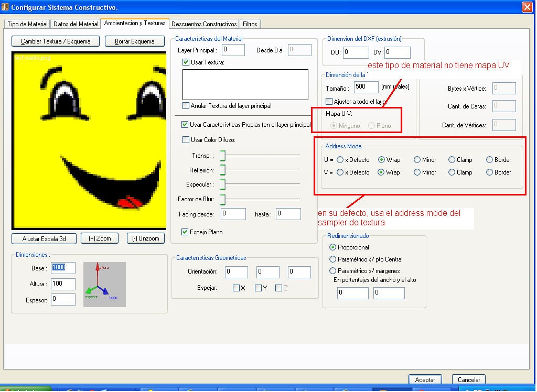This screenshot has width=537, height=392.
Task: Click the Cambiar Textura / Esquema button
Action: point(56,41)
